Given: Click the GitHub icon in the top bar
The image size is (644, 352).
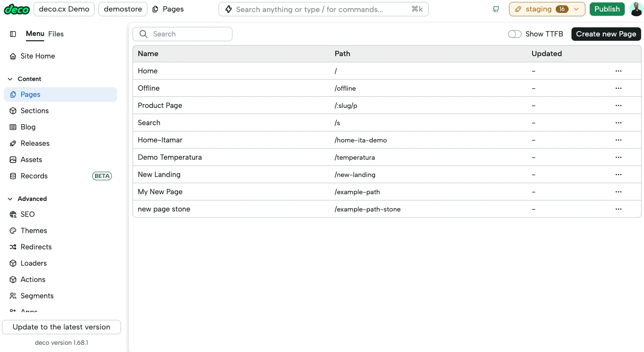Looking at the screenshot, I should coord(496,9).
